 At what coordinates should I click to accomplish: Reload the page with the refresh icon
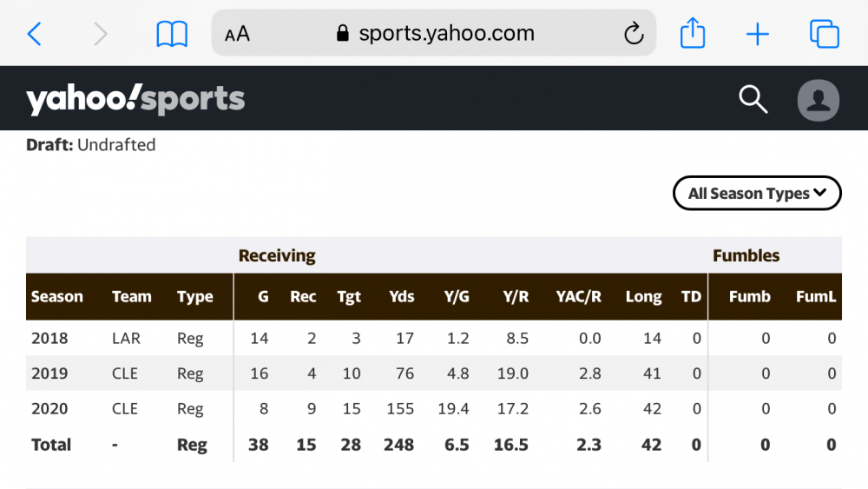(x=634, y=33)
